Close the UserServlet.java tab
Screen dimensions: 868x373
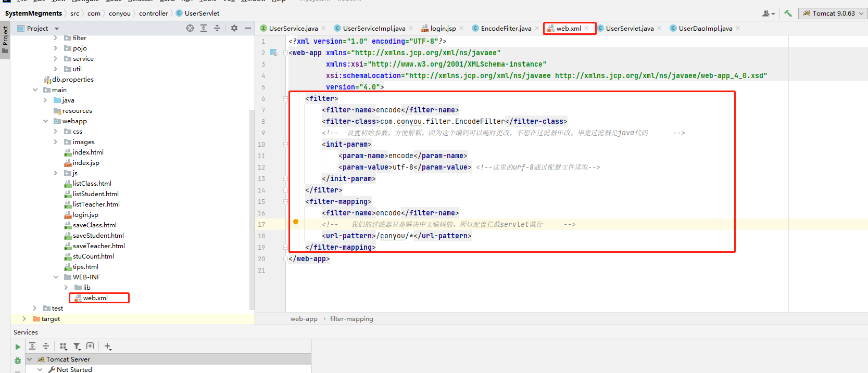(x=659, y=28)
